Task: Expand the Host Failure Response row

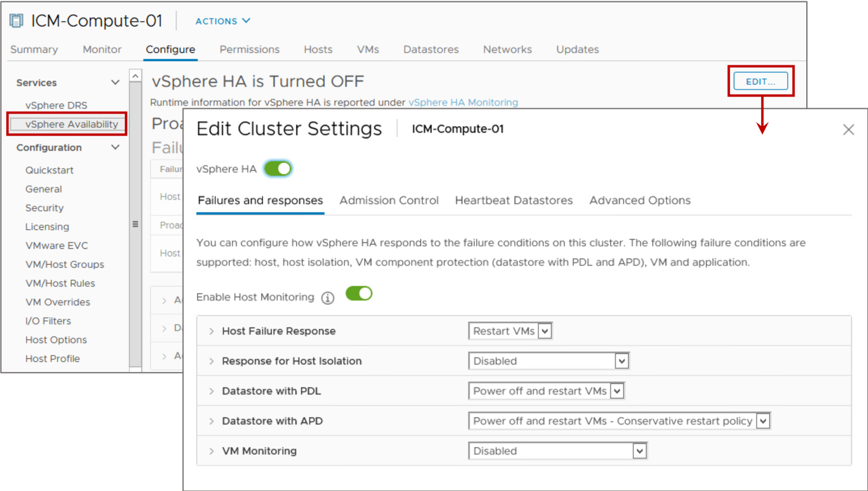Action: [x=212, y=331]
